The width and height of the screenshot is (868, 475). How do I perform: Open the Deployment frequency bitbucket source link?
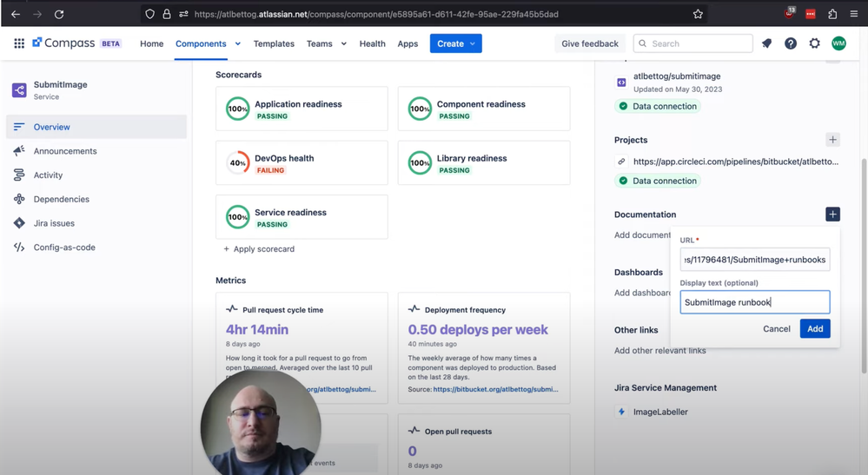click(495, 389)
